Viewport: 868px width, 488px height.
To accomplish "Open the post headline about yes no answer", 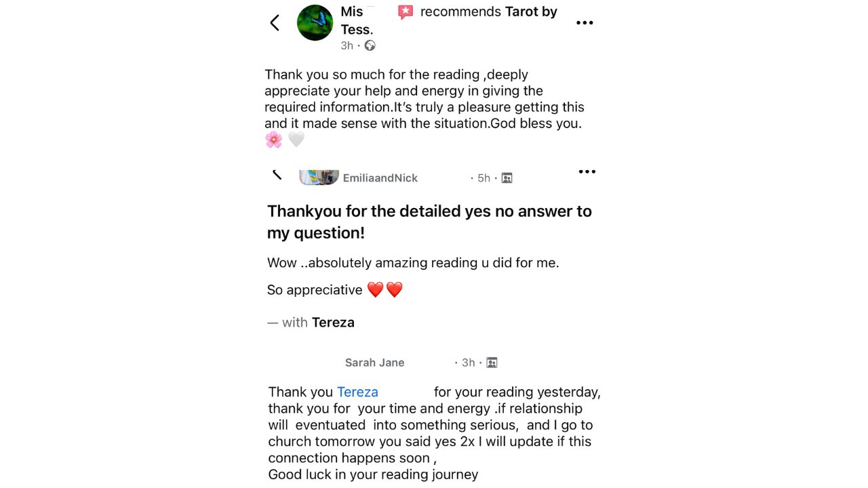I will [x=429, y=222].
